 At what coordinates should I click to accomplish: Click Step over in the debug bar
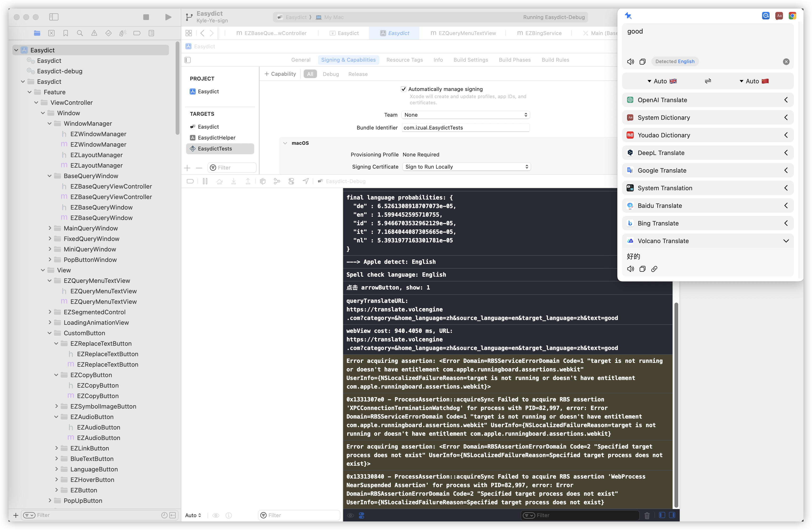coord(219,181)
